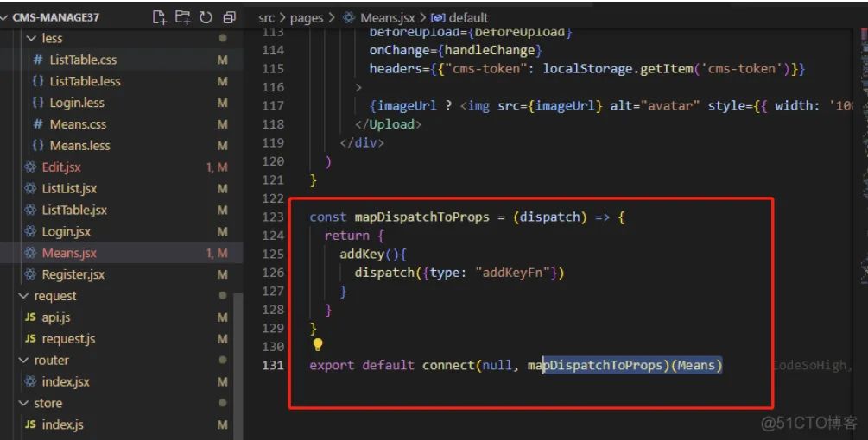This screenshot has width=868, height=440.
Task: Open router index.jsx file
Action: 66,382
